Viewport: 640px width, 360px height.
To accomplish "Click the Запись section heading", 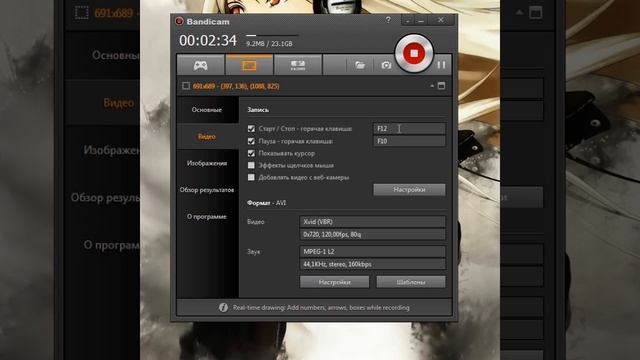I will coord(258,110).
